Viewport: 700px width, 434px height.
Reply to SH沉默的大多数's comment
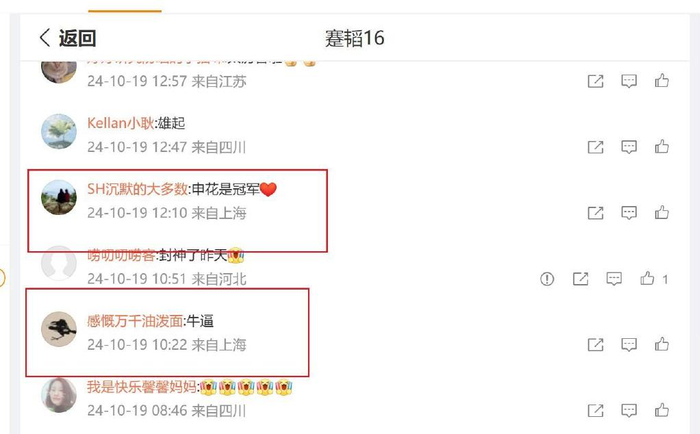[629, 213]
